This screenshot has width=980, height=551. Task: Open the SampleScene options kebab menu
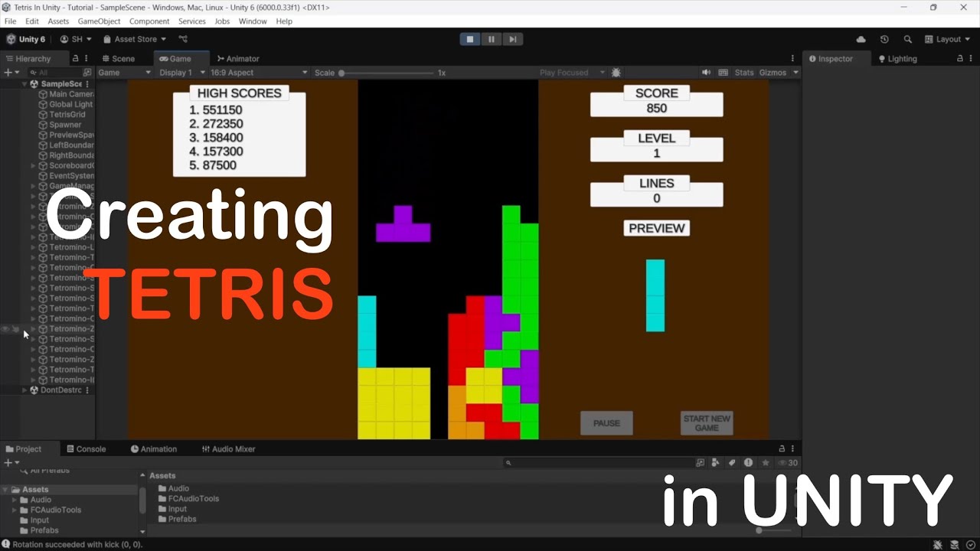click(87, 84)
